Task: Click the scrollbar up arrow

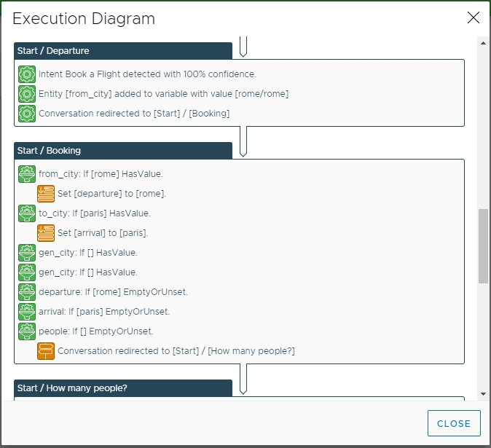Action: 483,43
